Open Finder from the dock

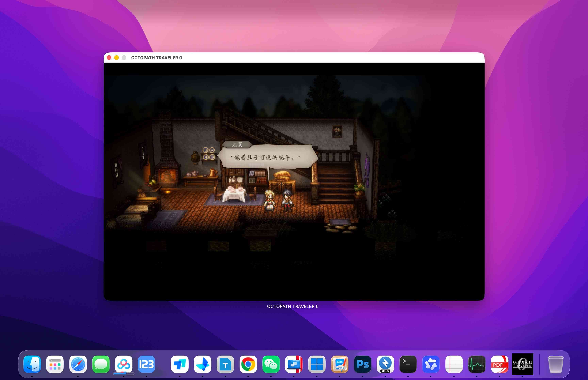(x=32, y=364)
